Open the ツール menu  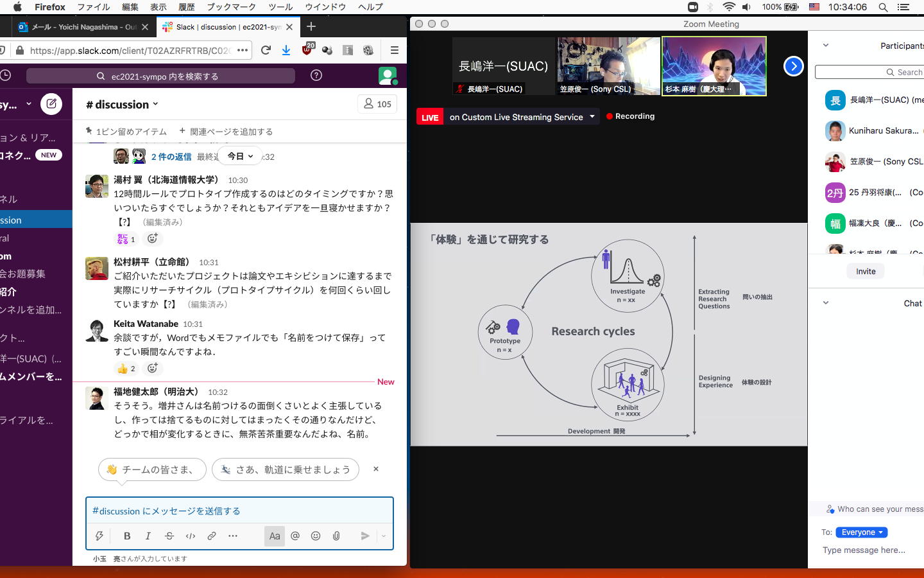point(280,7)
